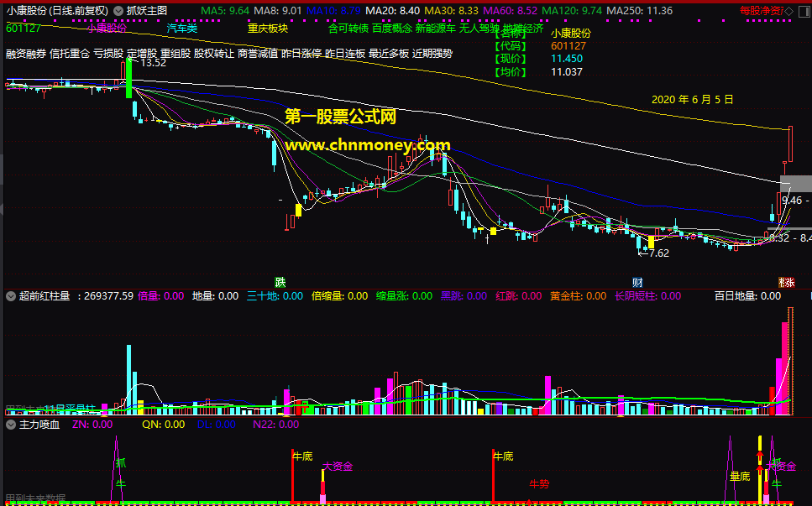
Task: Click the 三十地: 0.00 readout
Action: tap(275, 296)
